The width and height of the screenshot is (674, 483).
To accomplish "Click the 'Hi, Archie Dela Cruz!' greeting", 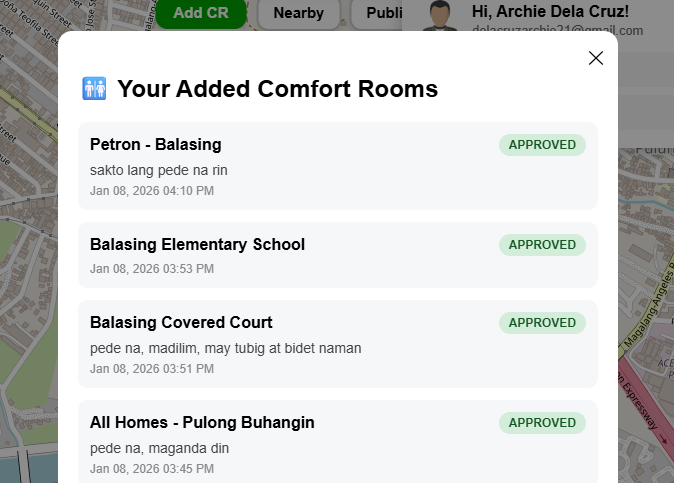I will click(x=550, y=10).
